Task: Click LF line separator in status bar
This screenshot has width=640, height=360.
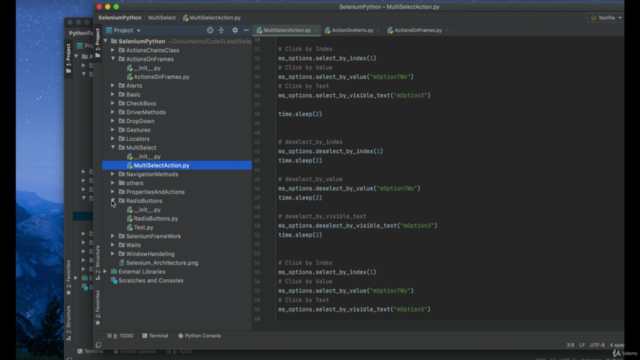Action: click(582, 345)
